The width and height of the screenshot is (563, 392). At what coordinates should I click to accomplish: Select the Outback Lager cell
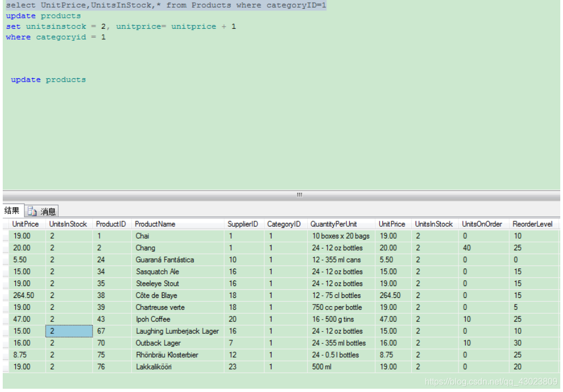pyautogui.click(x=178, y=343)
